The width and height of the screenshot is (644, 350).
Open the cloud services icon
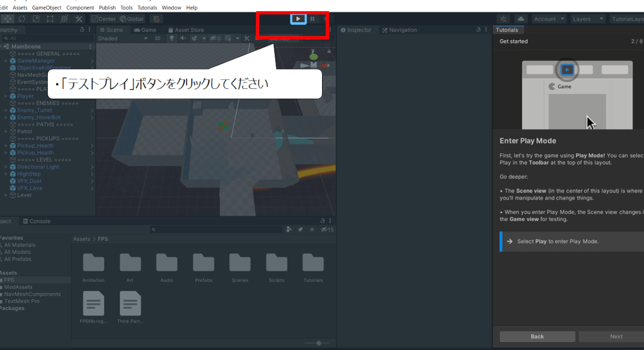520,19
